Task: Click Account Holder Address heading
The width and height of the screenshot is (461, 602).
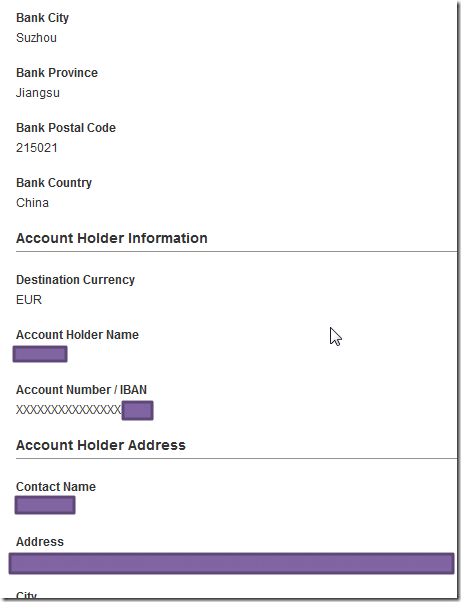Action: point(101,445)
